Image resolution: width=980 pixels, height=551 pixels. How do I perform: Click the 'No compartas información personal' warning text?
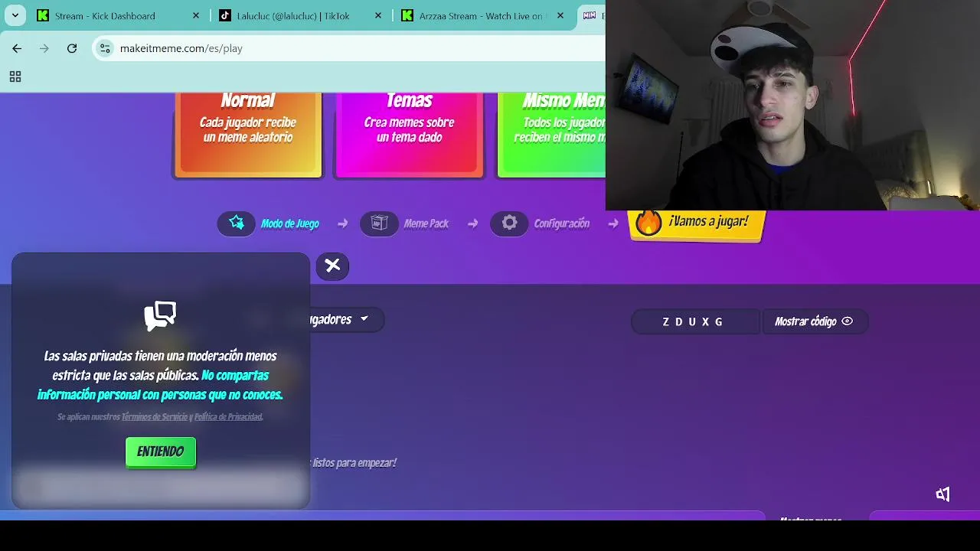click(160, 385)
